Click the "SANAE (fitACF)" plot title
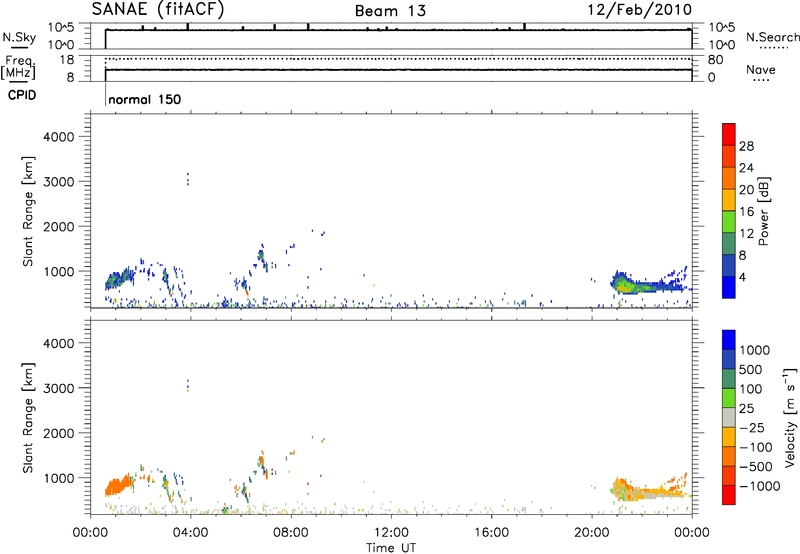 (x=158, y=9)
